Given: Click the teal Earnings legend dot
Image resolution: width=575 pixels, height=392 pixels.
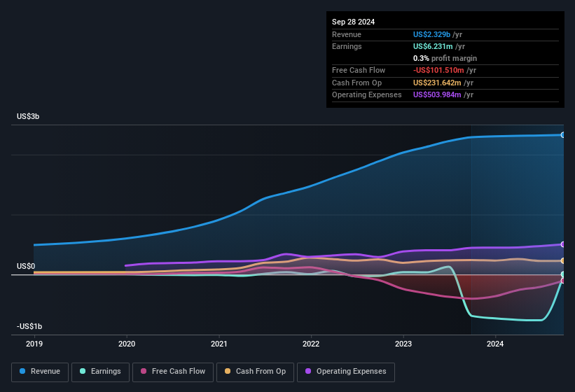Looking at the screenshot, I should pos(83,371).
